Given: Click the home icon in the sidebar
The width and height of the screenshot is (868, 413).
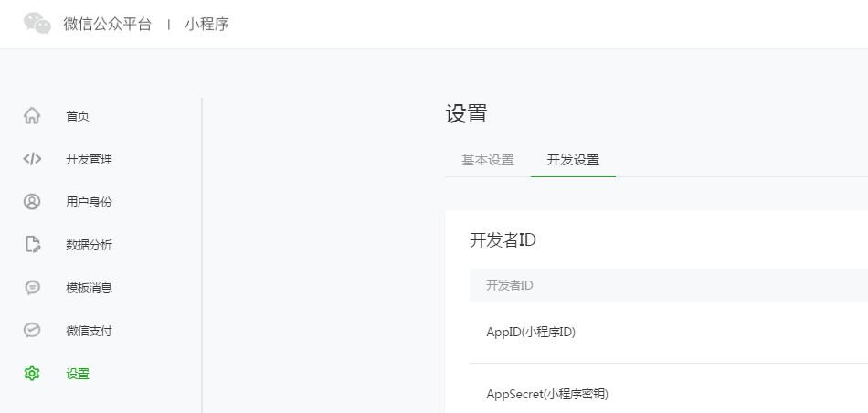Looking at the screenshot, I should point(32,116).
